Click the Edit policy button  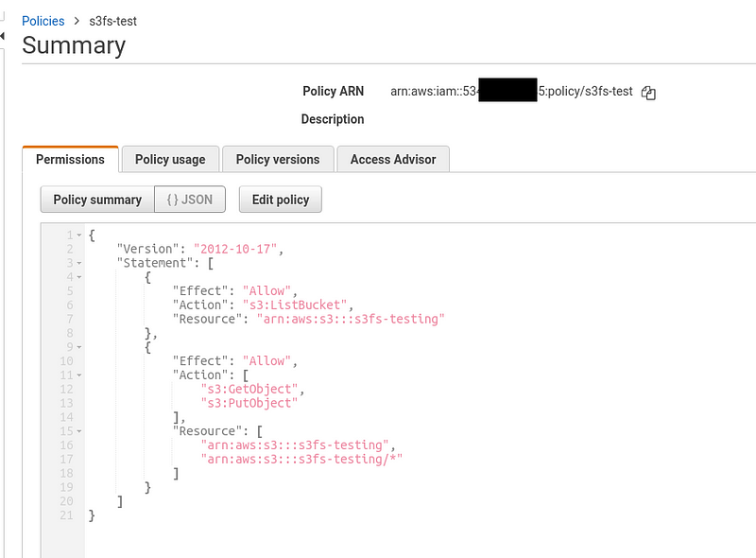click(281, 200)
